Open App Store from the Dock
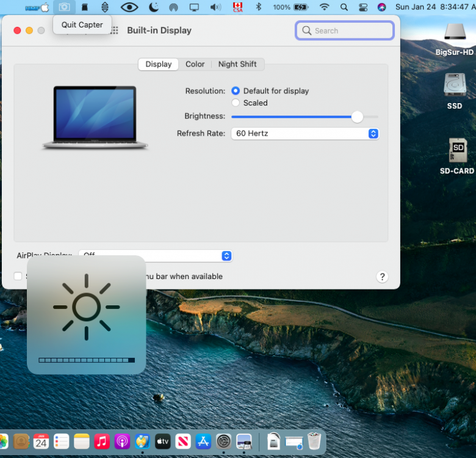The width and height of the screenshot is (476, 458). click(203, 442)
